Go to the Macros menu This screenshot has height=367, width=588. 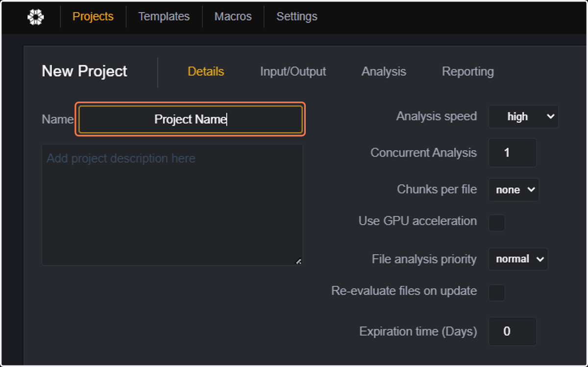[233, 17]
